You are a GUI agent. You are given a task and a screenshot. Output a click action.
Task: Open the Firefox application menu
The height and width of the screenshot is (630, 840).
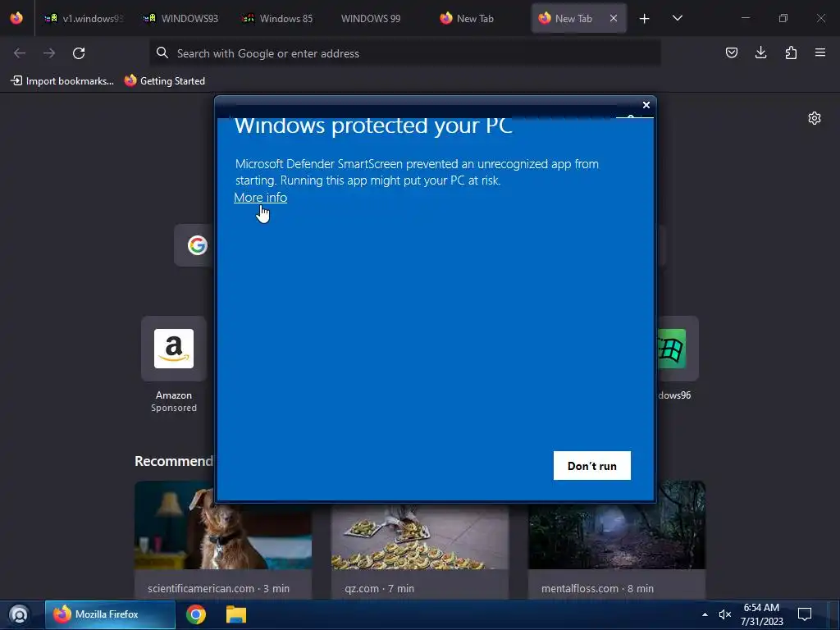coord(820,52)
